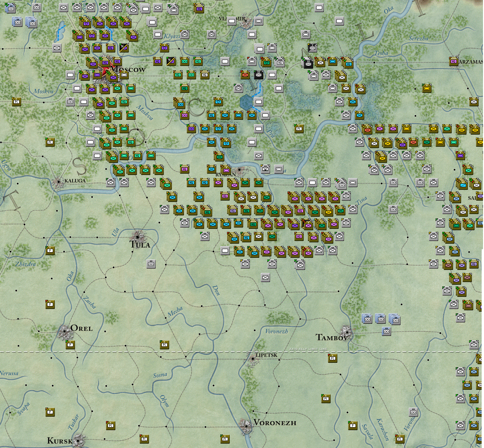Select the lone grey counter southeast of Tula
The height and width of the screenshot is (448, 484).
(x=151, y=264)
